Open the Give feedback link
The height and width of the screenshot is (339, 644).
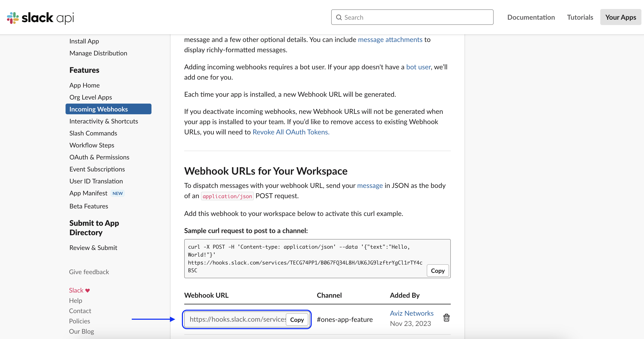click(x=89, y=272)
